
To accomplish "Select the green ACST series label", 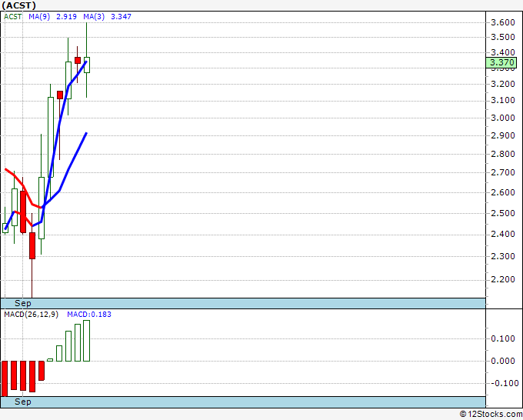I will (12, 16).
